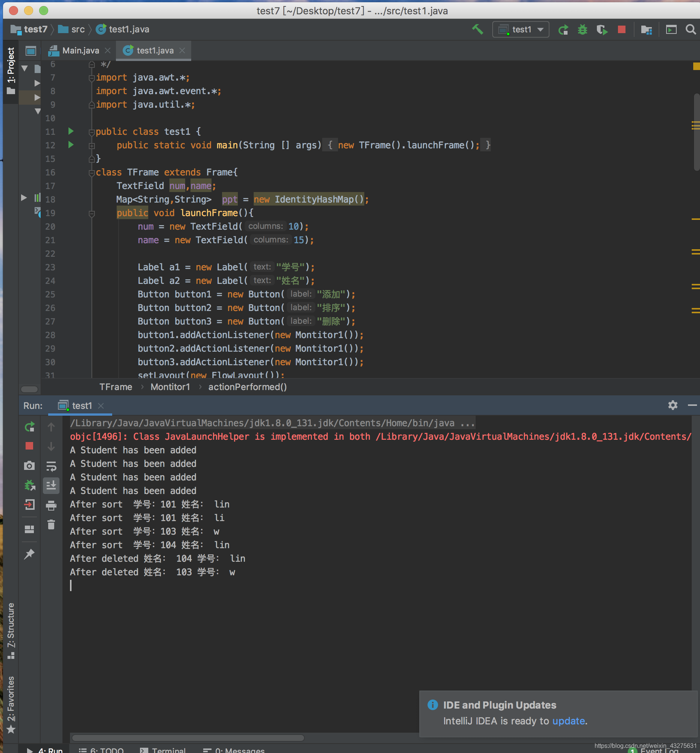The image size is (700, 753).
Task: Start debugging with the bug icon
Action: tap(582, 29)
